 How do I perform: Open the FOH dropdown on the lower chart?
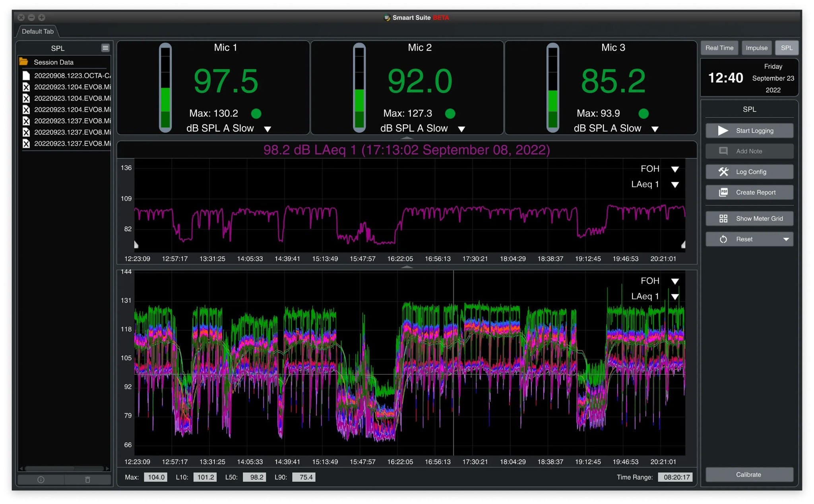pyautogui.click(x=674, y=281)
